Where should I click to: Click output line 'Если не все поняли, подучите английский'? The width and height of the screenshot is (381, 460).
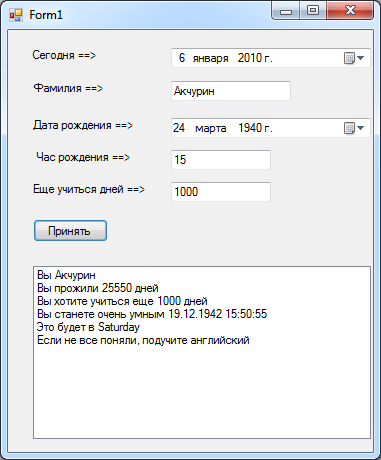(143, 340)
